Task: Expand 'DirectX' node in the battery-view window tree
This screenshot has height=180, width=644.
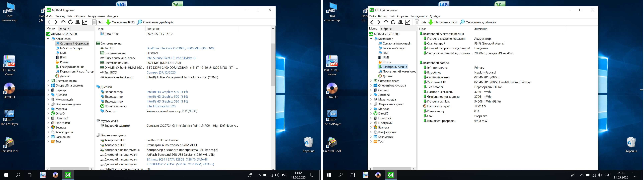Action: tap(371, 113)
